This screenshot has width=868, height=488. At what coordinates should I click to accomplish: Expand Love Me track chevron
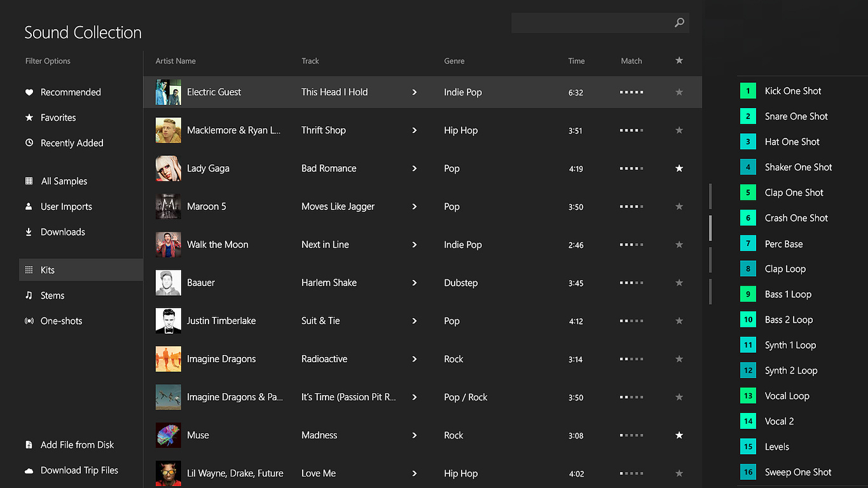point(415,474)
